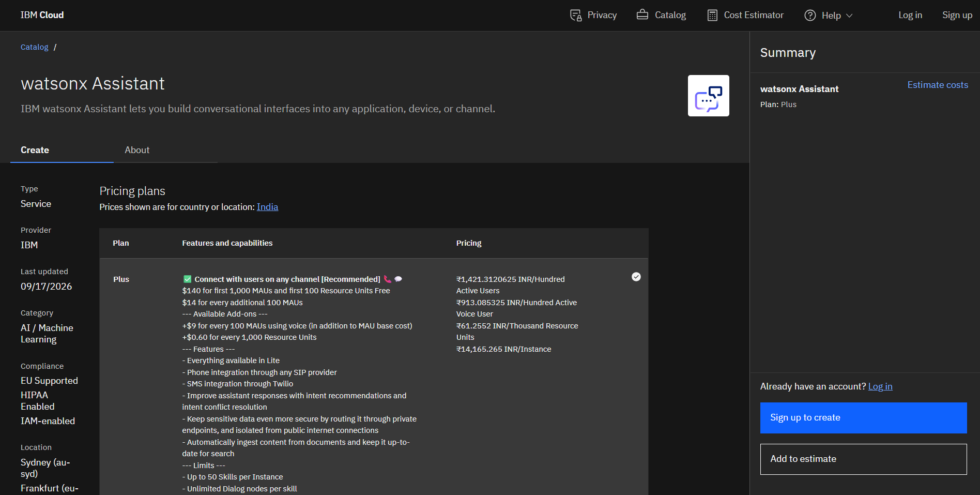Image resolution: width=980 pixels, height=495 pixels.
Task: Click the Privacy shield icon
Action: pyautogui.click(x=576, y=16)
